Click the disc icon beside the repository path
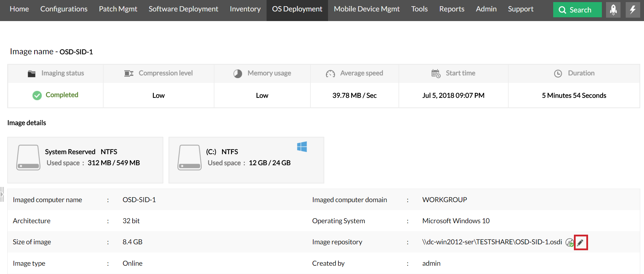Viewport: 644px width, 274px height. 569,243
